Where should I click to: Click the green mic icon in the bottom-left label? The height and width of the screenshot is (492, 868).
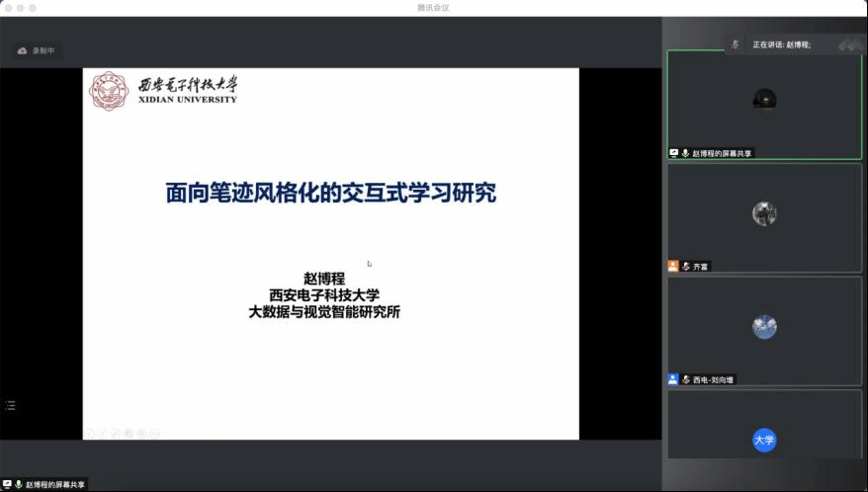[19, 484]
